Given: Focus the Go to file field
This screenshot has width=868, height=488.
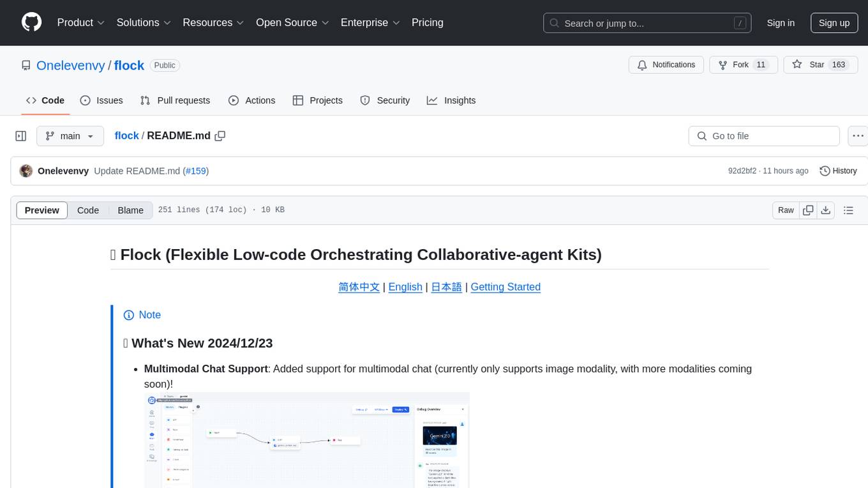Looking at the screenshot, I should point(764,136).
